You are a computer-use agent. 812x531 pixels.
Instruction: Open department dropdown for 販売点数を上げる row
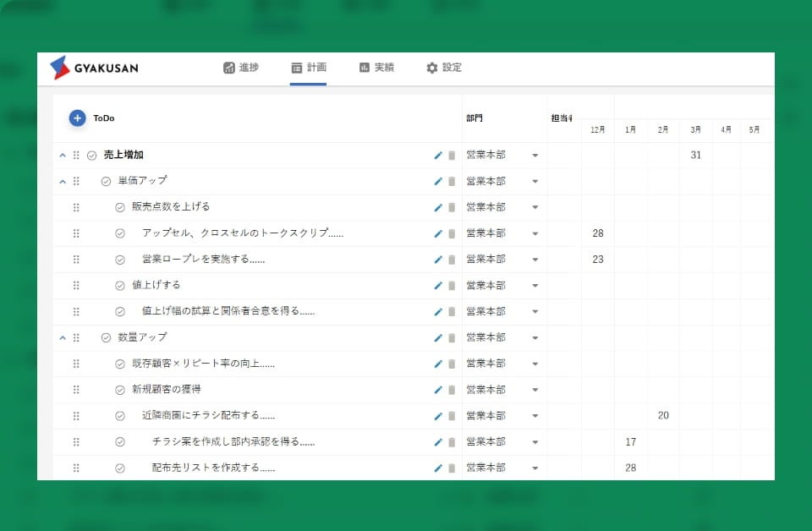coord(535,208)
